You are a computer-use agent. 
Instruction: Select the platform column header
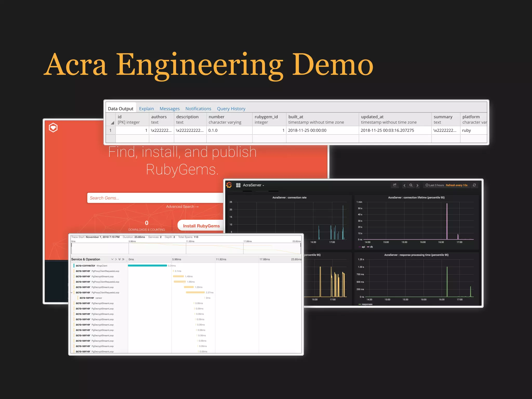point(474,119)
